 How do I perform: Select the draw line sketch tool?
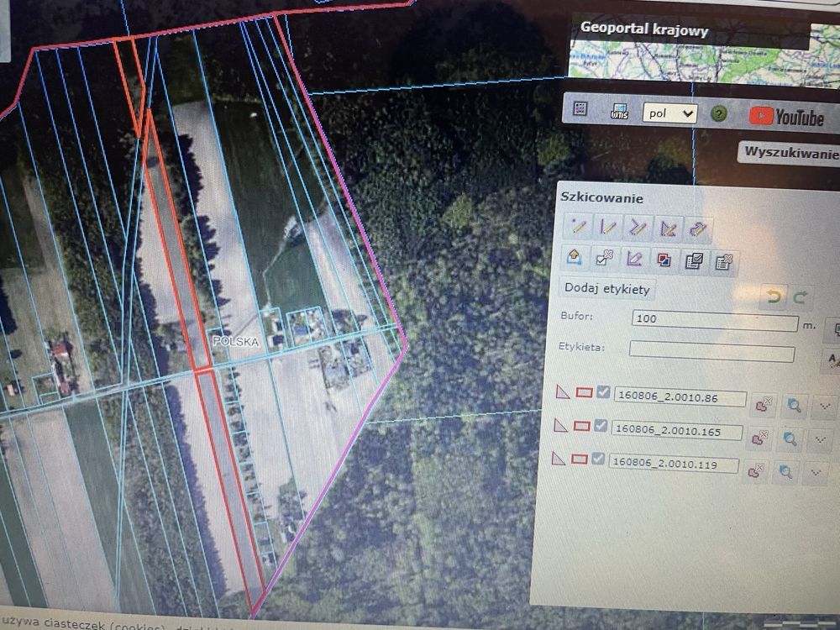pos(608,227)
